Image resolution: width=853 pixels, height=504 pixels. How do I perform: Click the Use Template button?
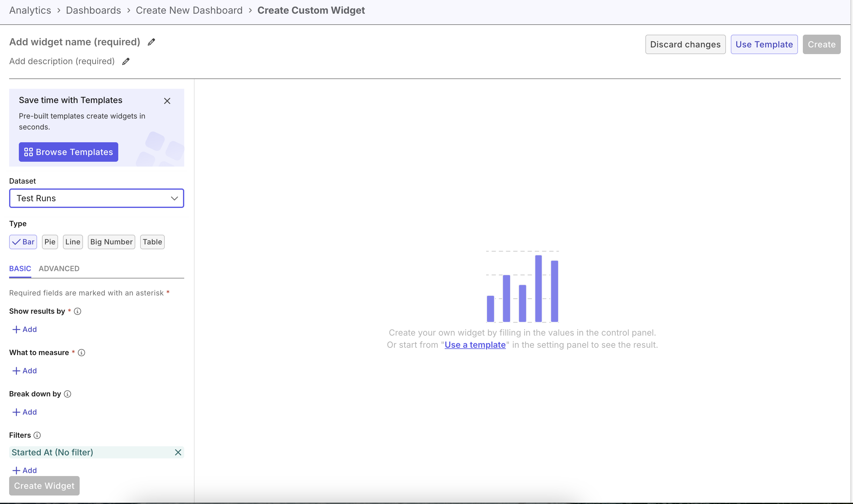coord(764,44)
